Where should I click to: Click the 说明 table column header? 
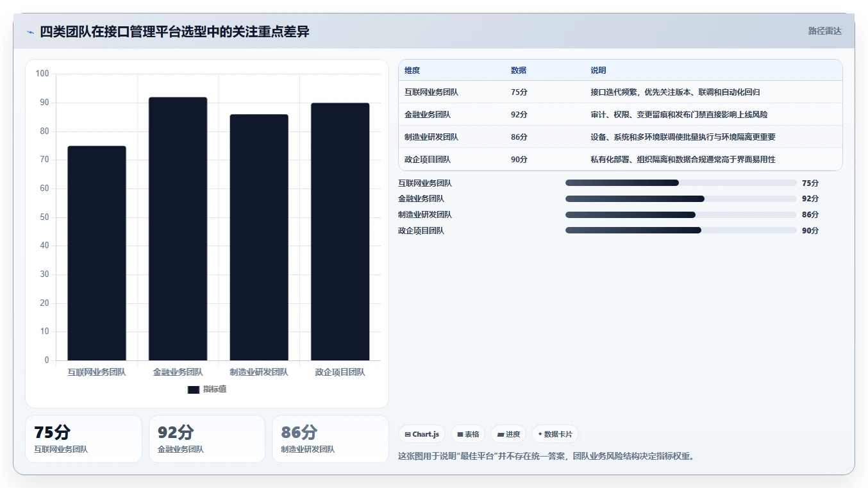(599, 71)
